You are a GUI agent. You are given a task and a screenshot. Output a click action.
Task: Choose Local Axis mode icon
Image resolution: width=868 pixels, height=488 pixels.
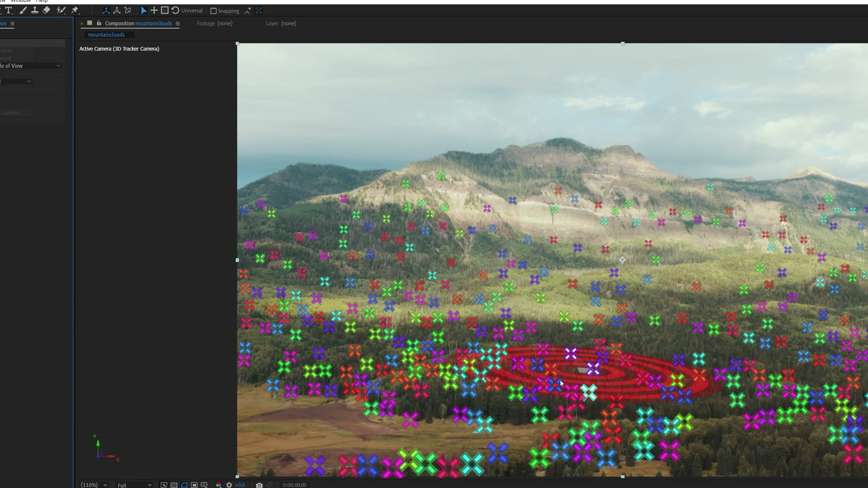(x=106, y=10)
